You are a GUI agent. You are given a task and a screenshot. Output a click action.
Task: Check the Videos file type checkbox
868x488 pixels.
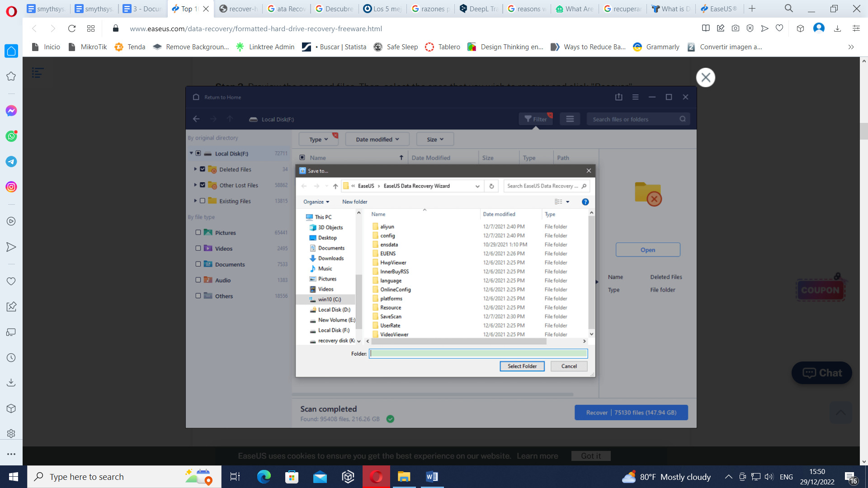(x=198, y=249)
